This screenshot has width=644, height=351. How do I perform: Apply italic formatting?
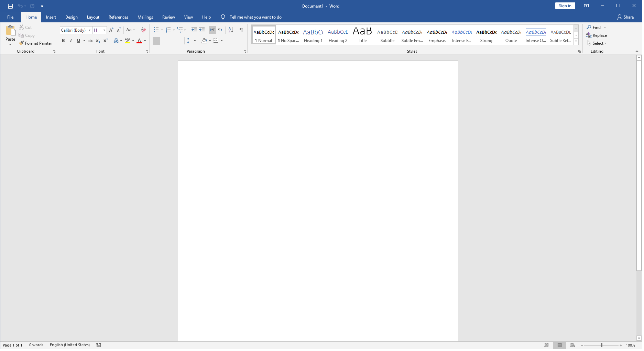[x=71, y=41]
